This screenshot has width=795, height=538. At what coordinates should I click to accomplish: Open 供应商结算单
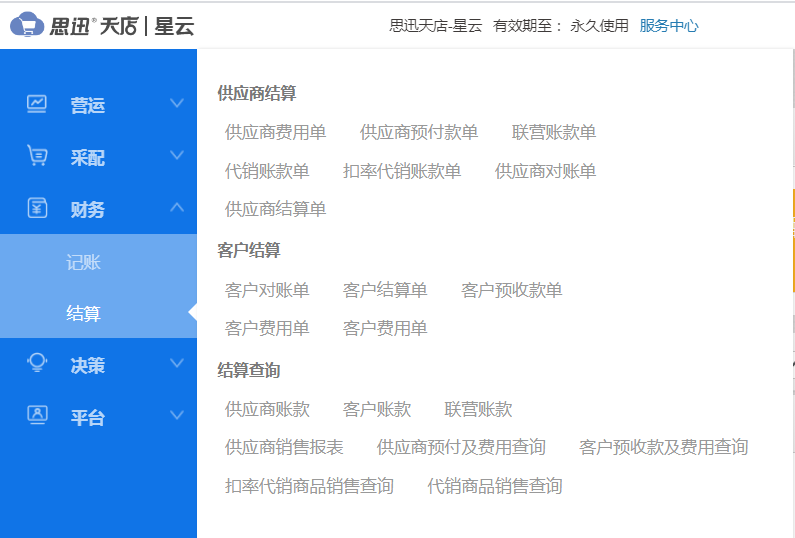[x=275, y=209]
